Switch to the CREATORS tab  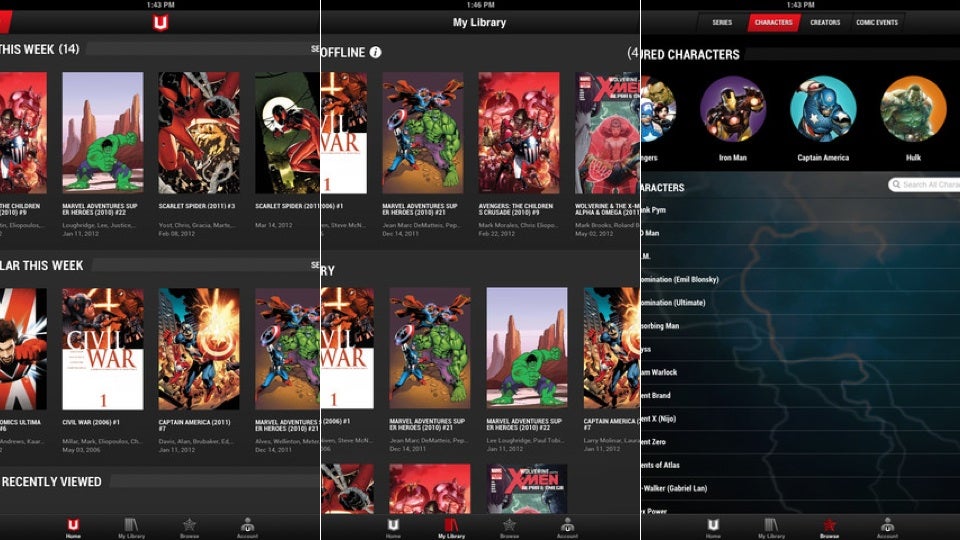(x=825, y=23)
